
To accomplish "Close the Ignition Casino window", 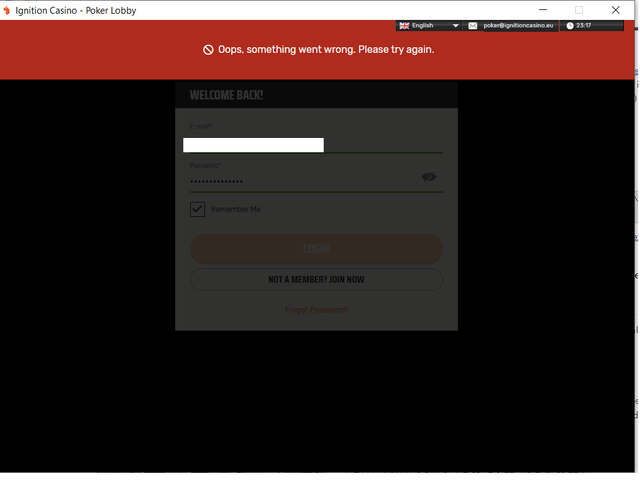I will (616, 10).
